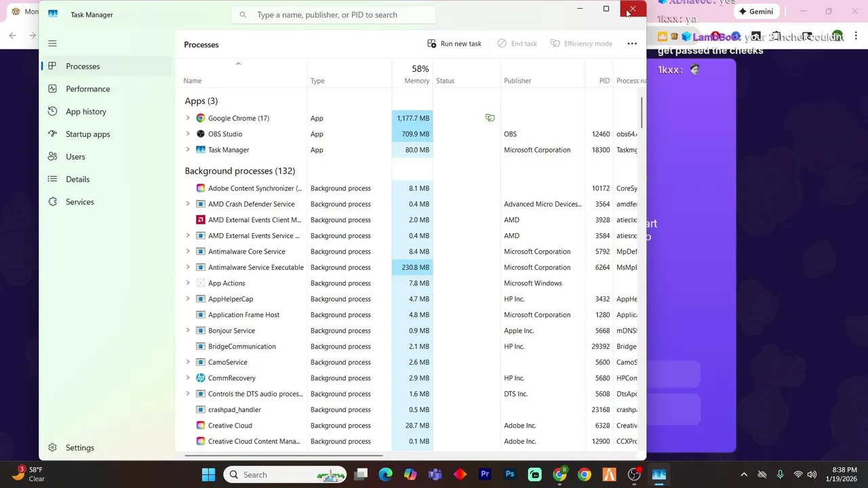Sort by the Publisher column header

tap(542, 73)
